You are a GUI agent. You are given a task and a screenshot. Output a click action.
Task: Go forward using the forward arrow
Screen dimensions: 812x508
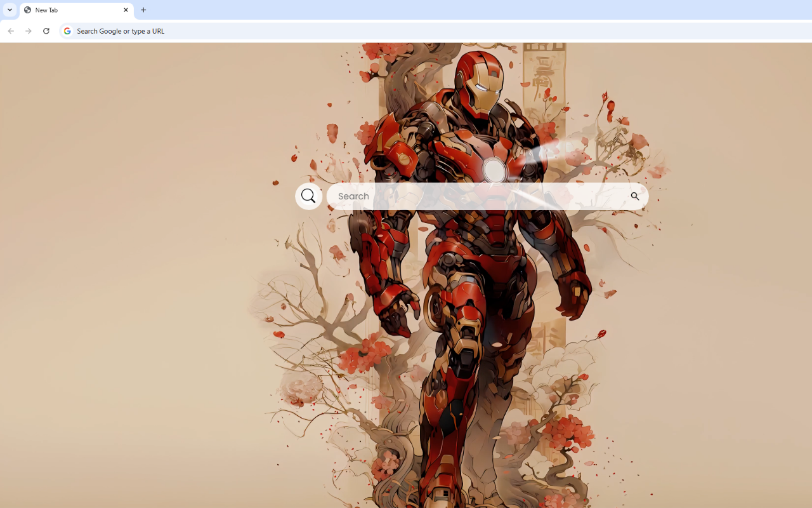29,30
